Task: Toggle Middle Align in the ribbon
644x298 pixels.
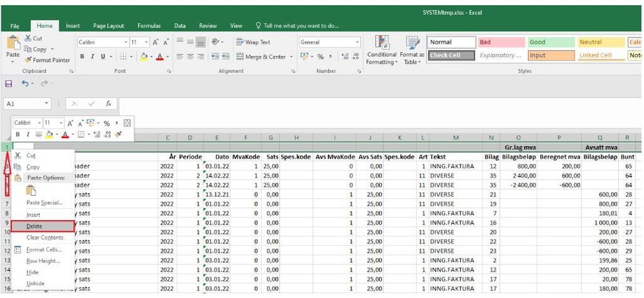Action: click(x=190, y=42)
